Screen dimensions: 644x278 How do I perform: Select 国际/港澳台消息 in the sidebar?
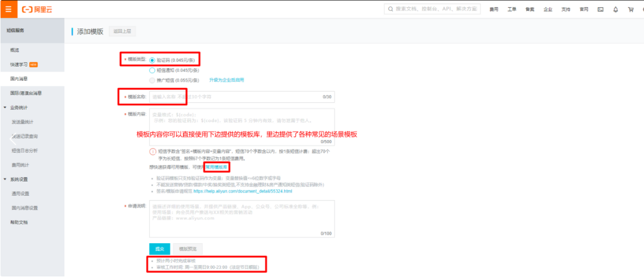pyautogui.click(x=26, y=94)
